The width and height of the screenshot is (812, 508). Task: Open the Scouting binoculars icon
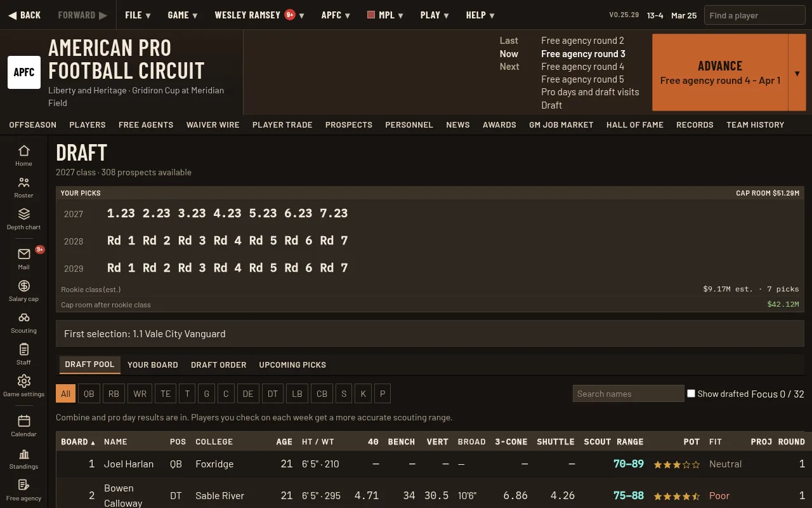[x=23, y=323]
